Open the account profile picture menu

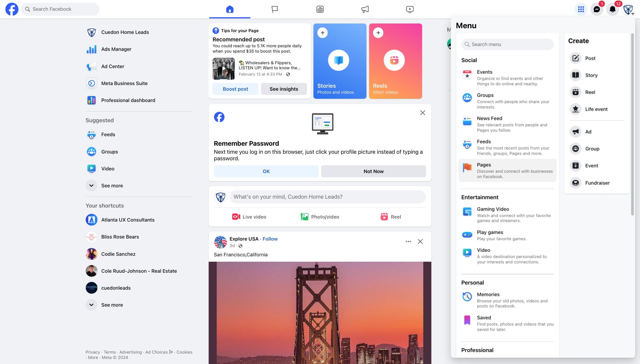coord(628,9)
